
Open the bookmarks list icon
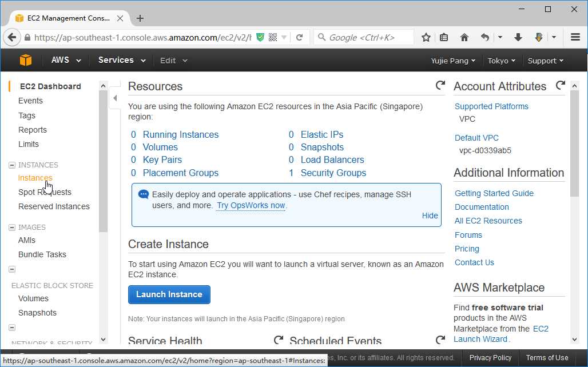444,38
